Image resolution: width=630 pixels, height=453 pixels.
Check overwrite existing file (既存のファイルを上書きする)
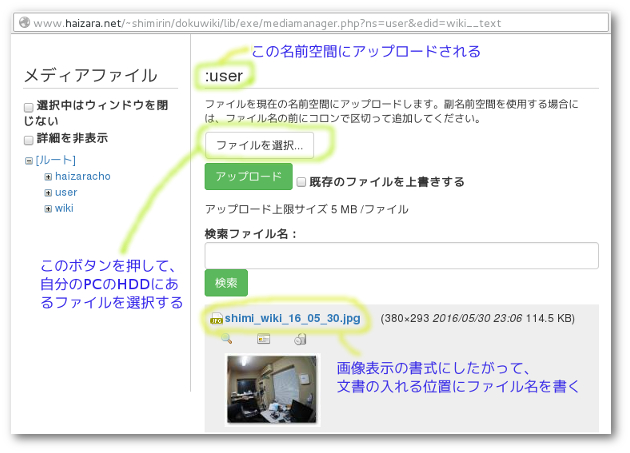(x=301, y=182)
